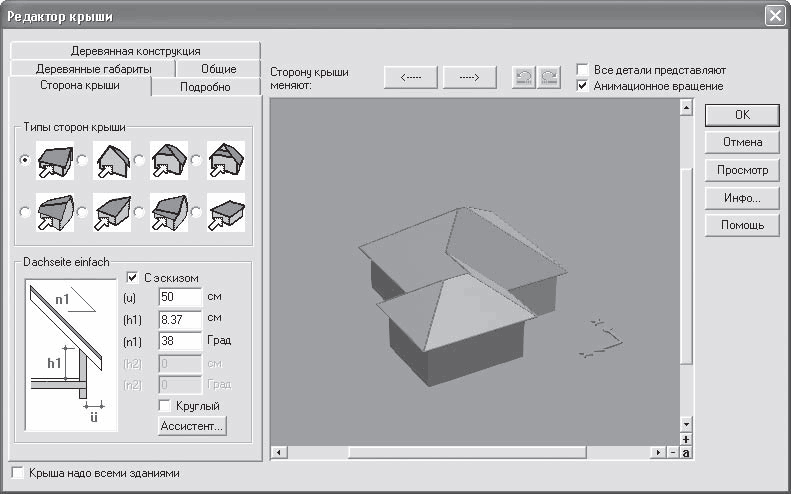Click the (n1) angle field with 38
The width and height of the screenshot is (791, 494).
coord(180,341)
